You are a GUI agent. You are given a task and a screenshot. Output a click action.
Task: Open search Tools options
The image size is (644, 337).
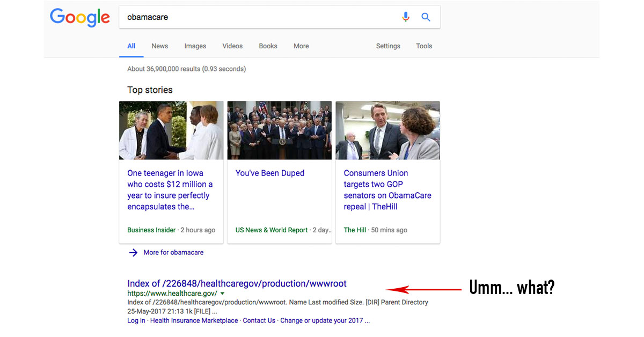pyautogui.click(x=424, y=46)
